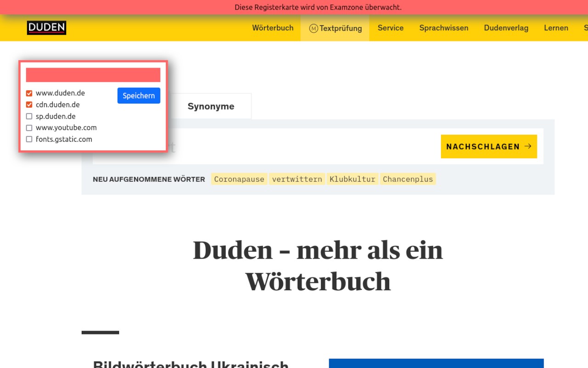
Task: Uncheck the cdn.duden.de checkbox
Action: [x=29, y=105]
